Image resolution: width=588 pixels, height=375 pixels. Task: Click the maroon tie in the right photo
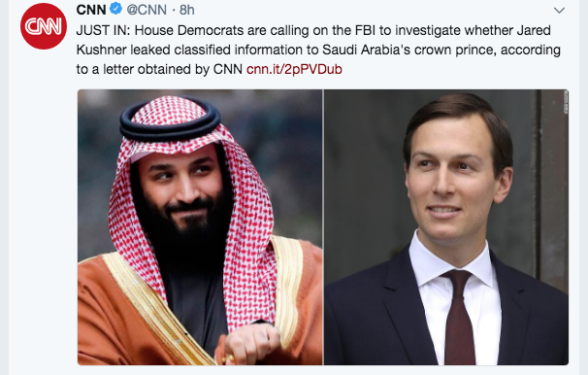click(459, 317)
